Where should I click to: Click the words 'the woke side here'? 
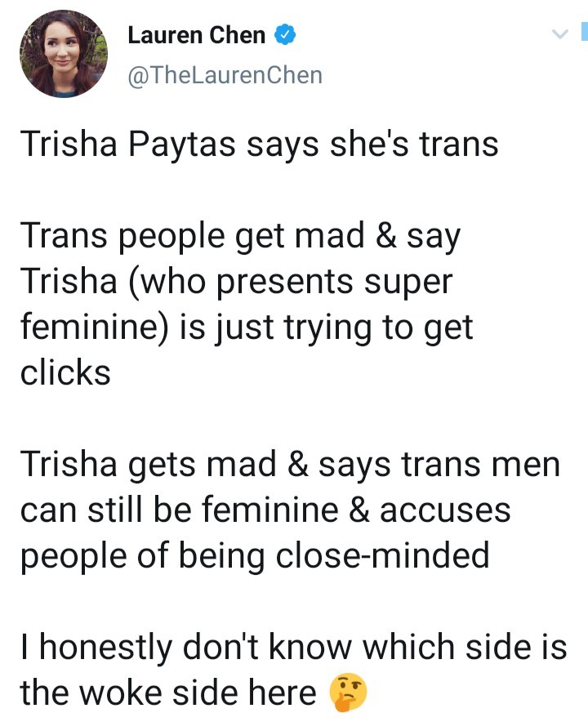167,693
